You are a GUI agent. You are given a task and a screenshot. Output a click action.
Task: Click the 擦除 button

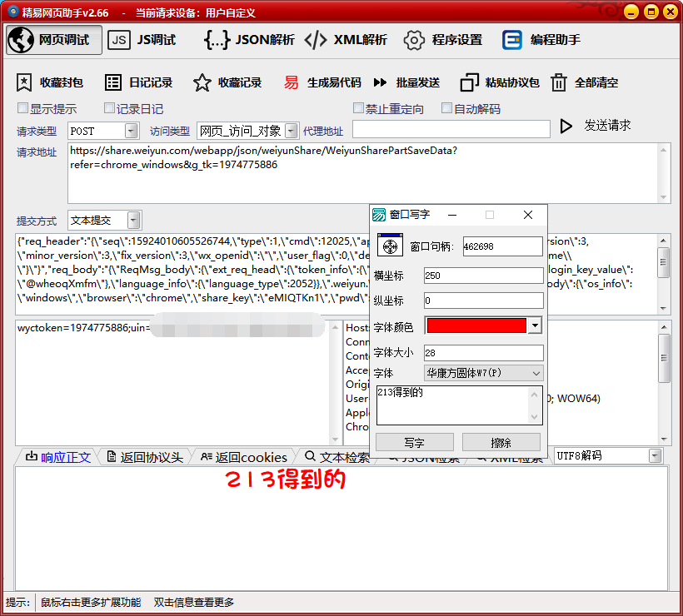(x=501, y=442)
